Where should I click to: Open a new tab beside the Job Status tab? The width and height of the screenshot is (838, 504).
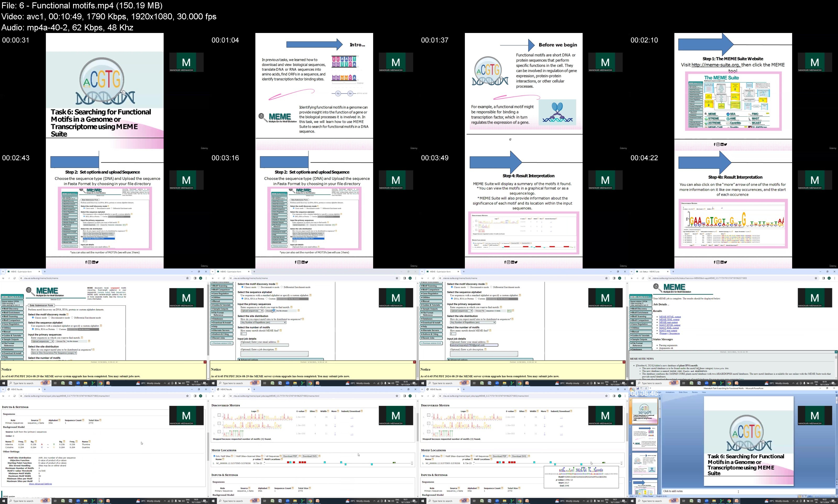[673, 272]
